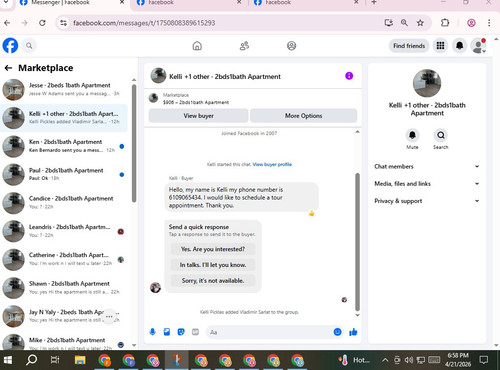Click the zoom magnifier in address bar
This screenshot has height=370, width=500.
tap(404, 23)
